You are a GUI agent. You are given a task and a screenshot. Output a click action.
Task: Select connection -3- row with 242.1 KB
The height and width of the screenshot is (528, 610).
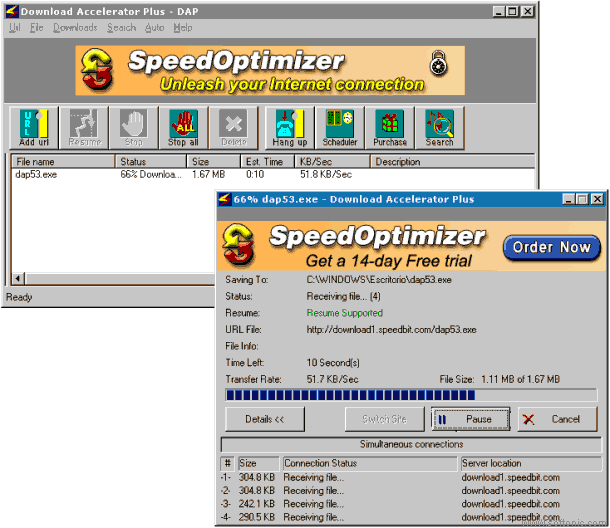(390, 504)
